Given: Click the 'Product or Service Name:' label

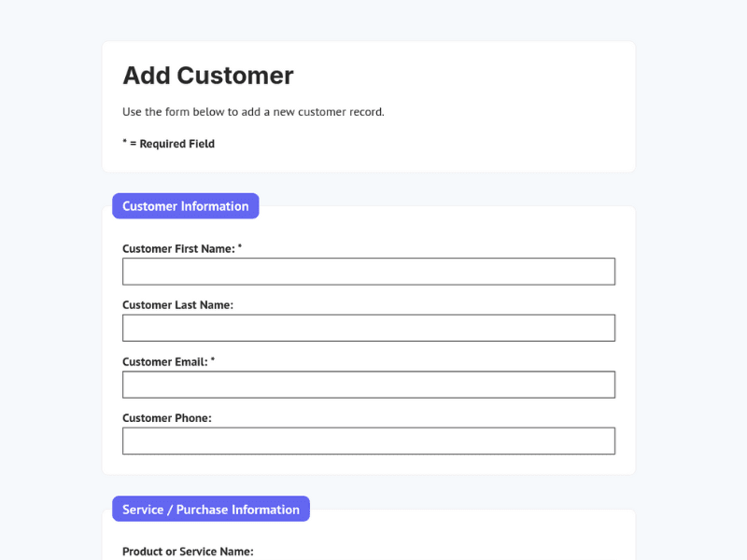Looking at the screenshot, I should 188,552.
